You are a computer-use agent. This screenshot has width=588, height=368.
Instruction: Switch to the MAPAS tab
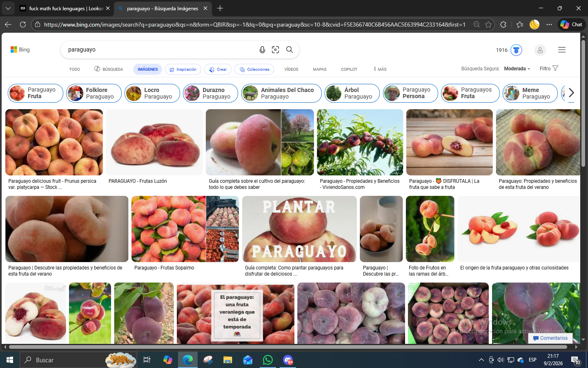(320, 70)
